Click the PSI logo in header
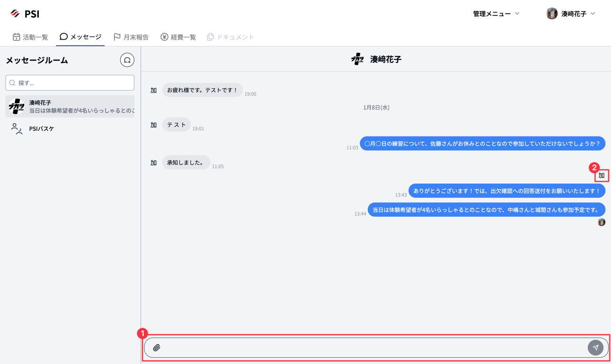 [x=25, y=14]
